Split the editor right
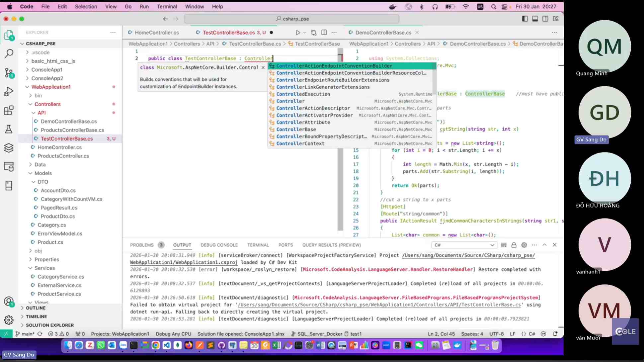Screen dimensions: 644x362 324,33
